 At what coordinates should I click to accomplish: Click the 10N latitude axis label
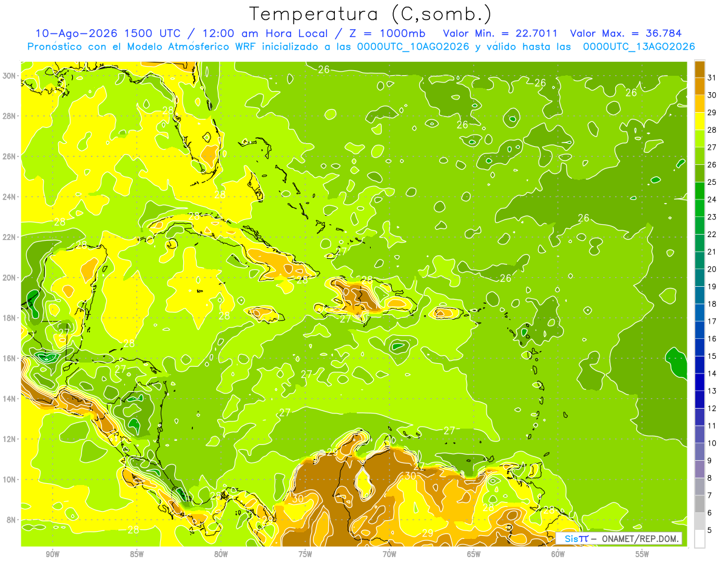10,480
